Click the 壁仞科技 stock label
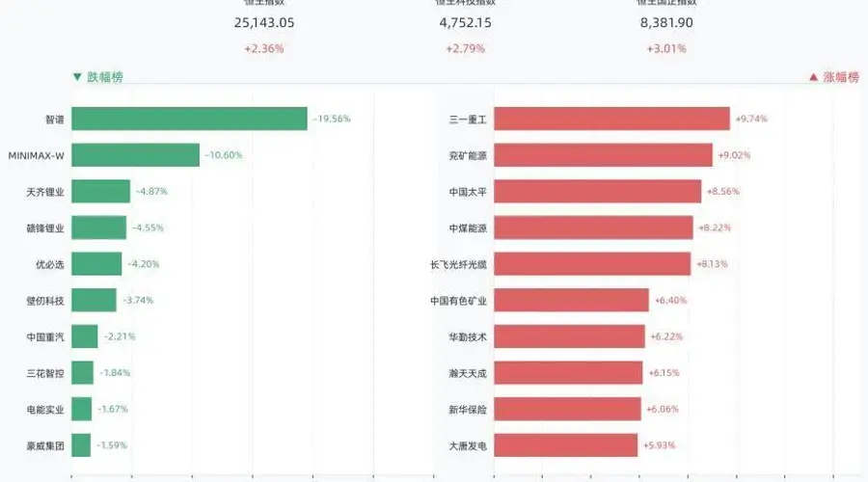 [45, 301]
